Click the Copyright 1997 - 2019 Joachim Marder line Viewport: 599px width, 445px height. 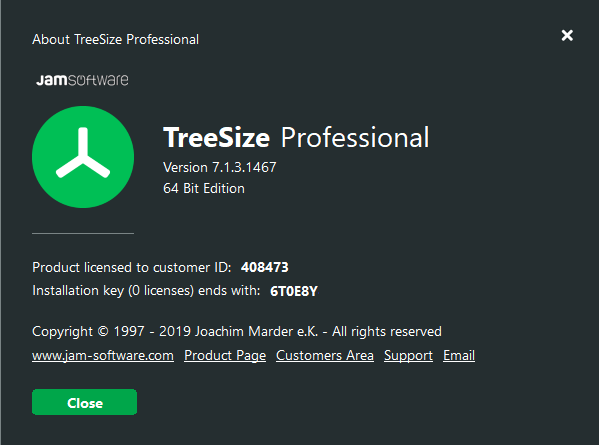click(237, 332)
